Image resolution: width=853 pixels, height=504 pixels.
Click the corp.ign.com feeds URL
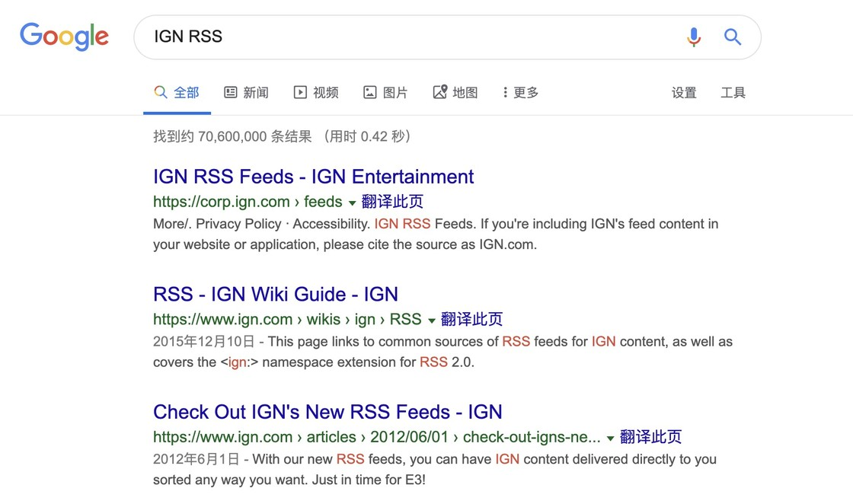(248, 202)
